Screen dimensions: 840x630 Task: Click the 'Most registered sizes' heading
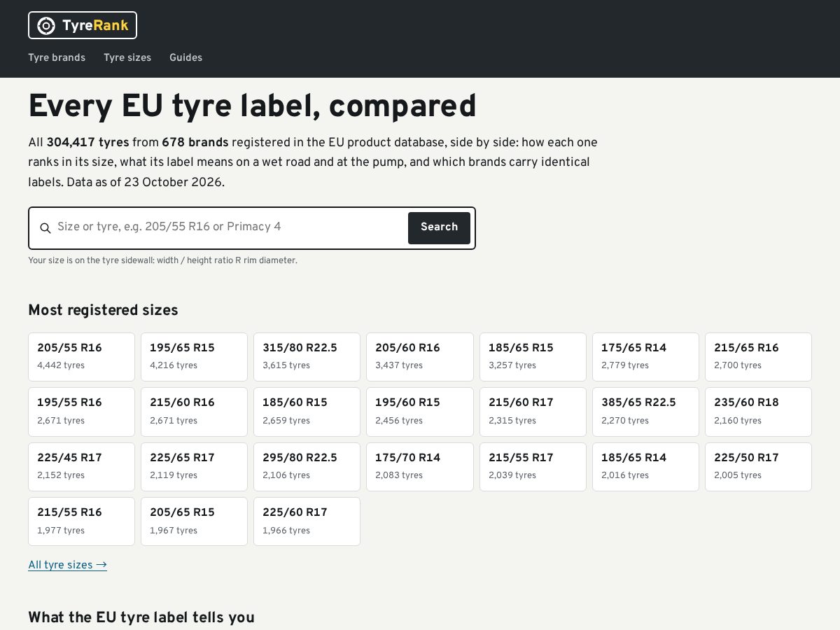click(x=103, y=310)
